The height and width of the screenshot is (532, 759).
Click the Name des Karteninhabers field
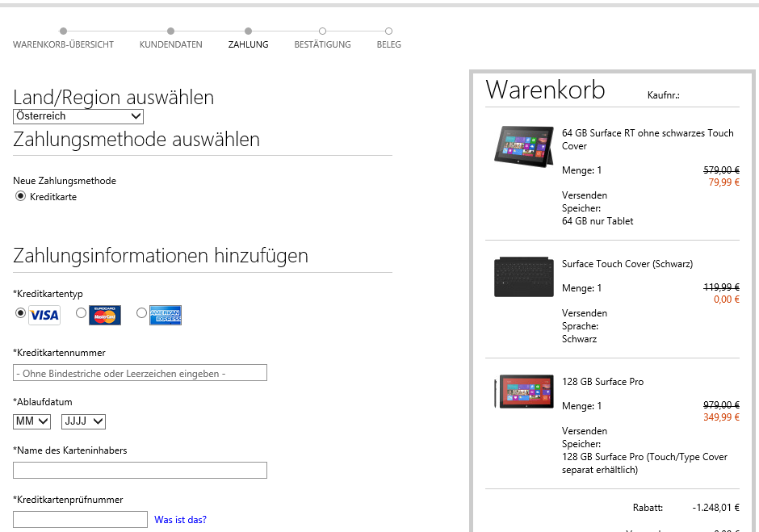[140, 471]
